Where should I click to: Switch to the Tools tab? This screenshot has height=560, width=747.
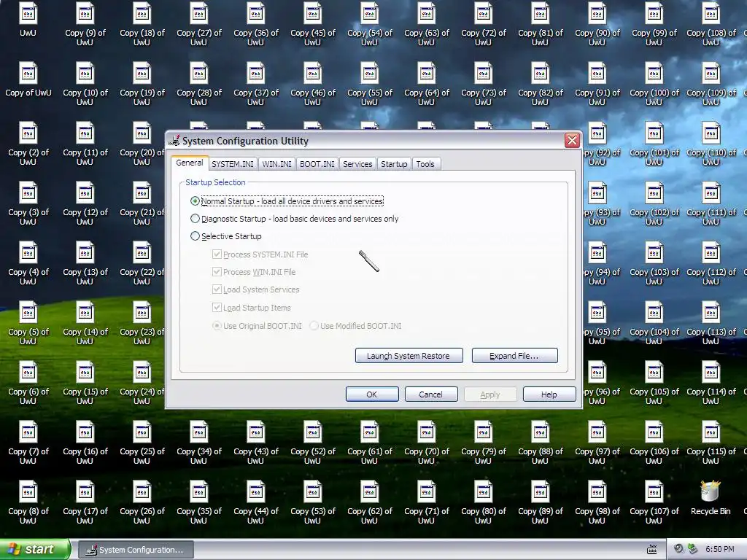click(x=425, y=164)
